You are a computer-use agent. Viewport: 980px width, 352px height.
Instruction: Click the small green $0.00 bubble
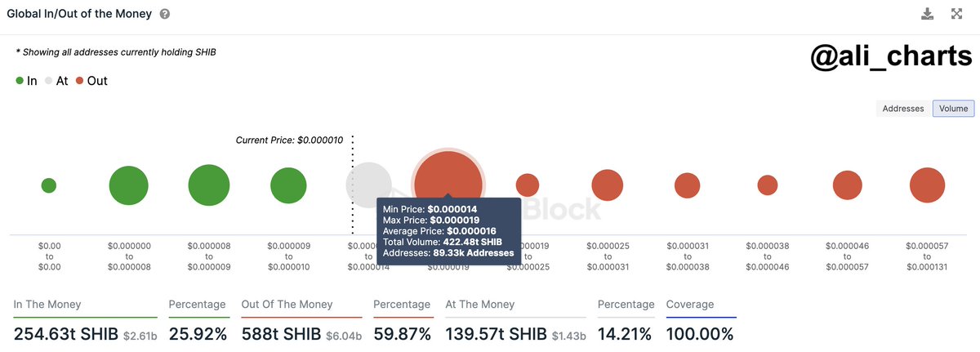(x=48, y=185)
